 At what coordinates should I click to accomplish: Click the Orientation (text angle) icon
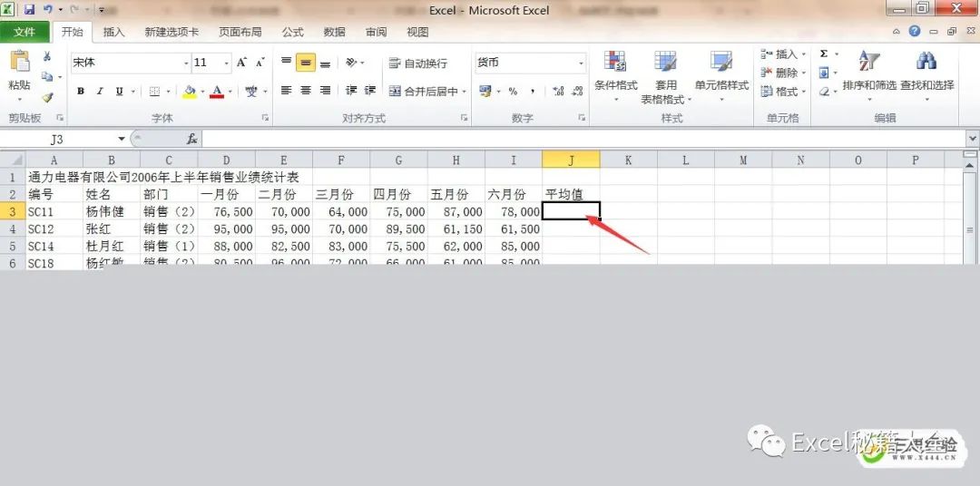tap(352, 63)
